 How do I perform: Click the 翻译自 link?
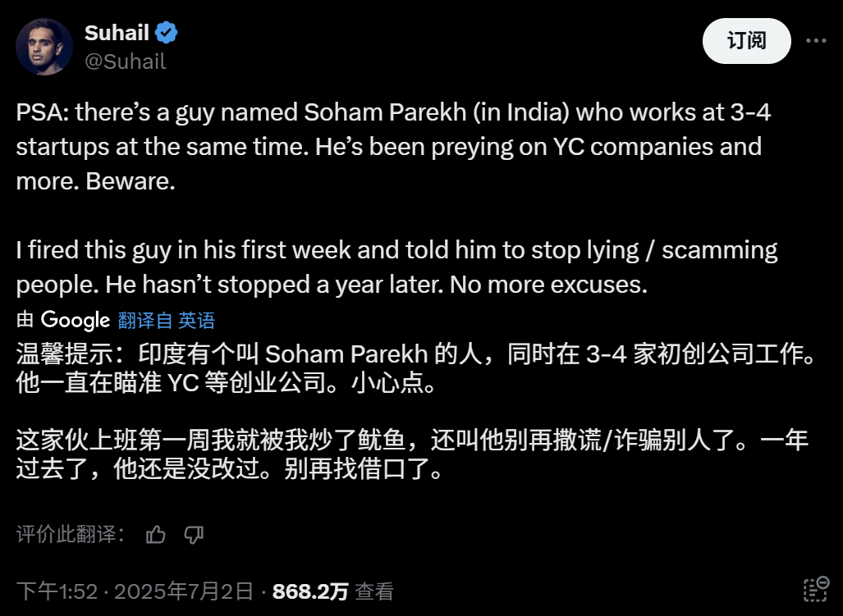point(145,320)
